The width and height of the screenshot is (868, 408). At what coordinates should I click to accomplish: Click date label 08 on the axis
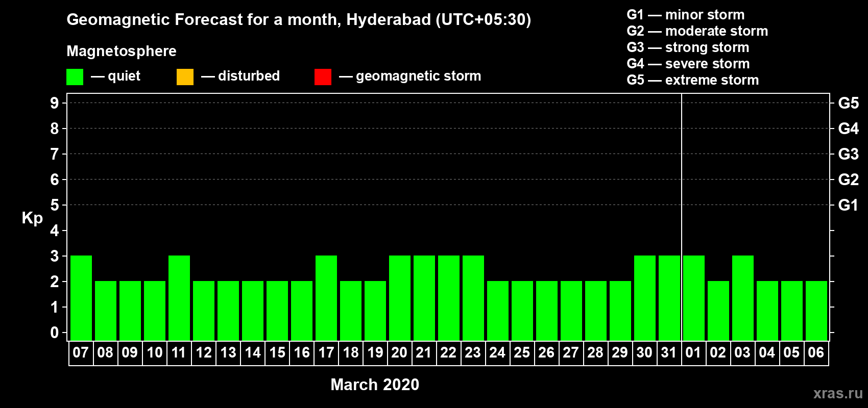[x=105, y=353]
